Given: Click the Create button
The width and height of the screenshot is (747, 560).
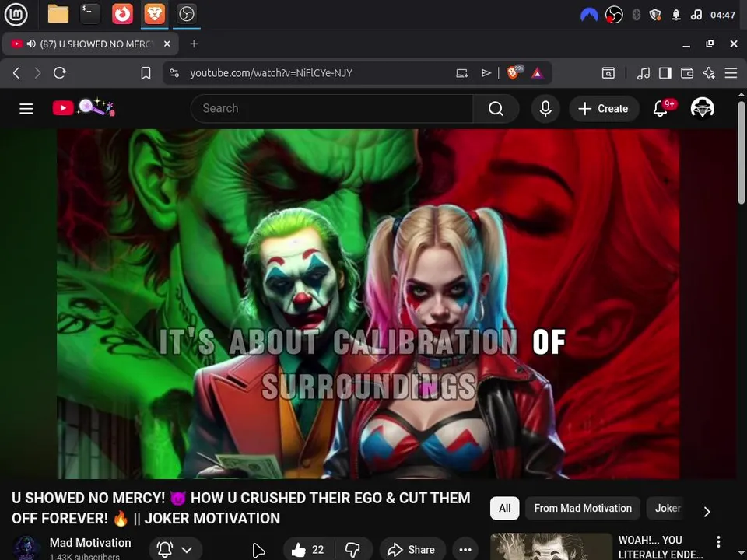Looking at the screenshot, I should 603,109.
